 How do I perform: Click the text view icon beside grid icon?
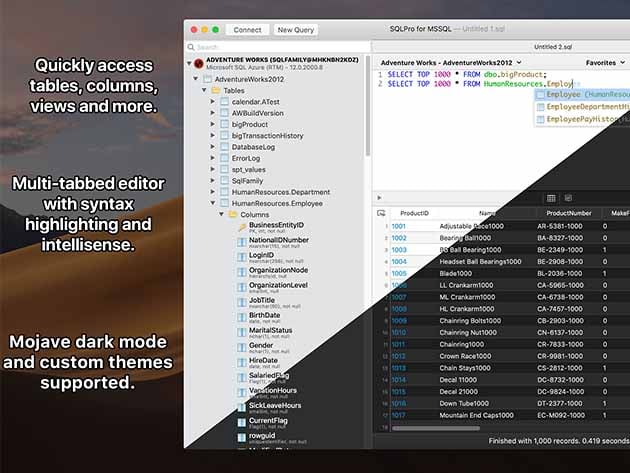[570, 198]
